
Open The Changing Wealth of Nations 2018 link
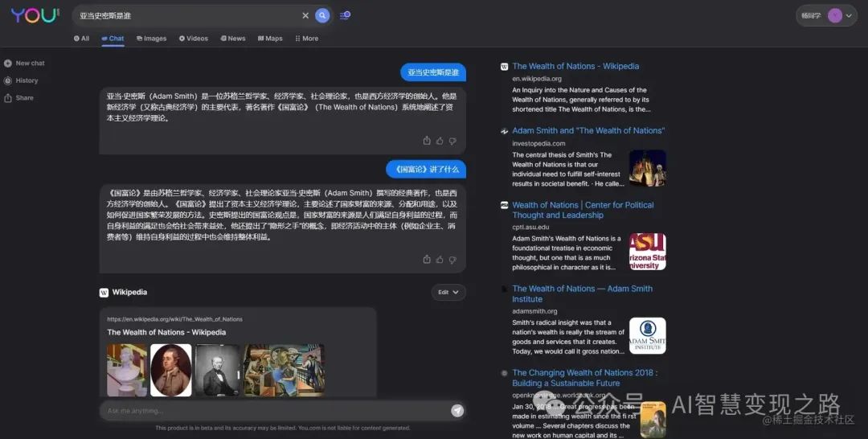pyautogui.click(x=585, y=378)
